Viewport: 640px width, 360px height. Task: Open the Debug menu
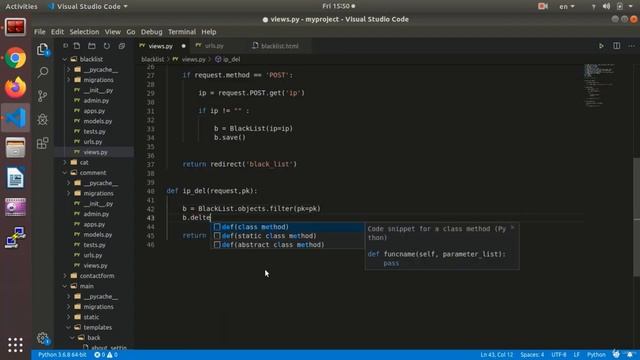point(151,32)
